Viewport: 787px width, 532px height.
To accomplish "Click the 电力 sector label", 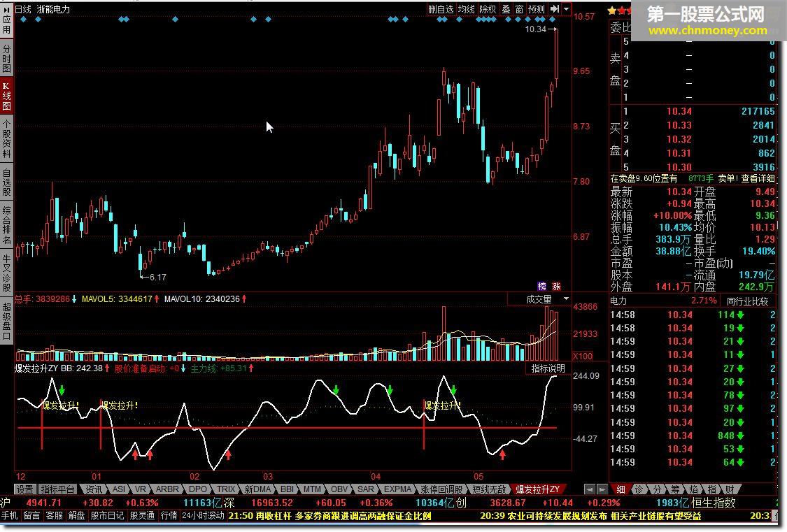I will [618, 301].
